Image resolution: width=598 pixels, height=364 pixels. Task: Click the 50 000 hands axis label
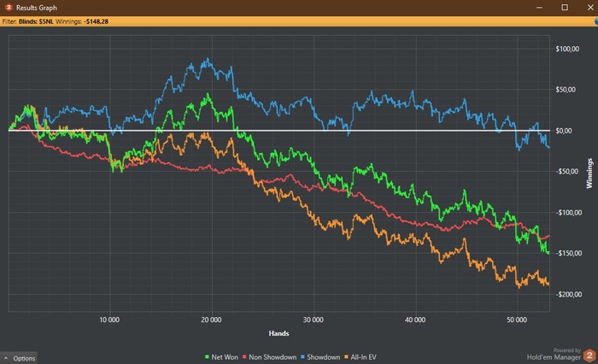517,320
